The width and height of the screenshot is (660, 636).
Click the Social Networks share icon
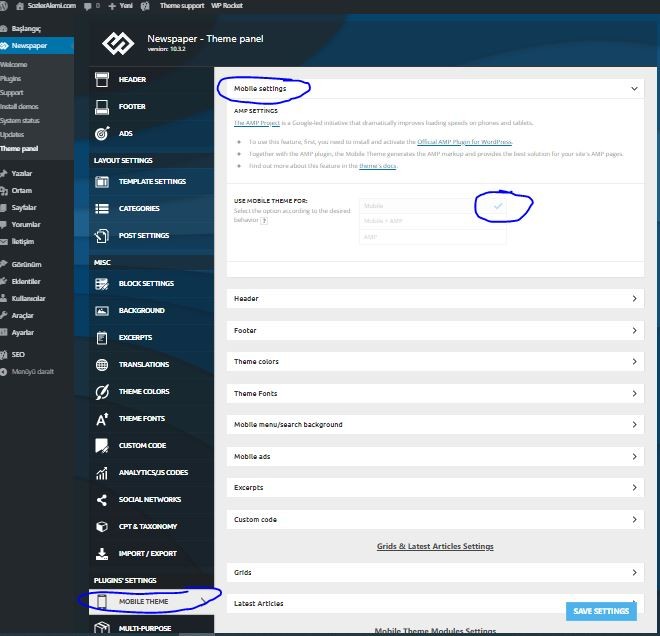[102, 500]
